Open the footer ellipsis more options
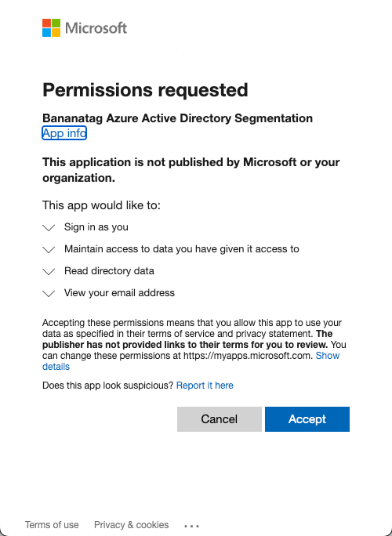This screenshot has width=392, height=536. pyautogui.click(x=191, y=526)
